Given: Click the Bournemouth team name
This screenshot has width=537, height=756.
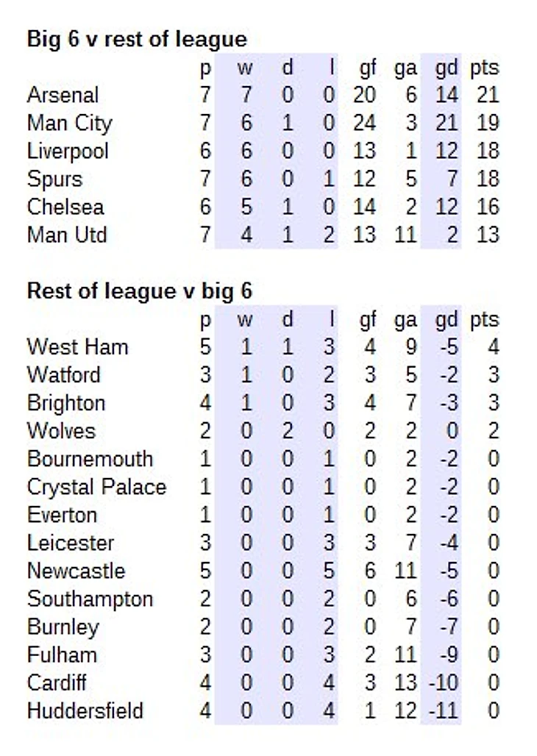Looking at the screenshot, I should click(x=90, y=459).
